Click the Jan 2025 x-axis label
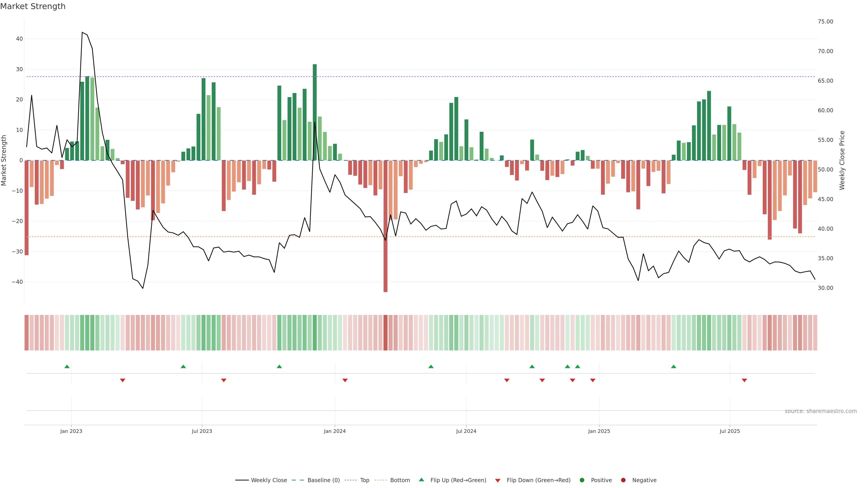The height and width of the screenshot is (488, 868). 599,431
